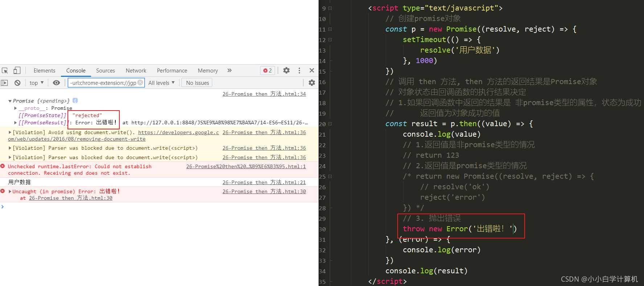Viewport: 644px width, 286px height.
Task: Click line number 30 in editor gutter
Action: [322, 229]
